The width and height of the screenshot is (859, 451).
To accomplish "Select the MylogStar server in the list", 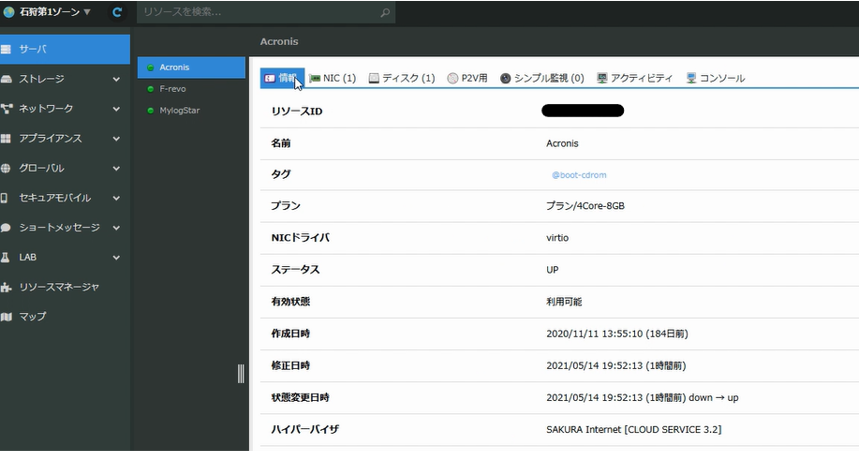I will tap(191, 110).
